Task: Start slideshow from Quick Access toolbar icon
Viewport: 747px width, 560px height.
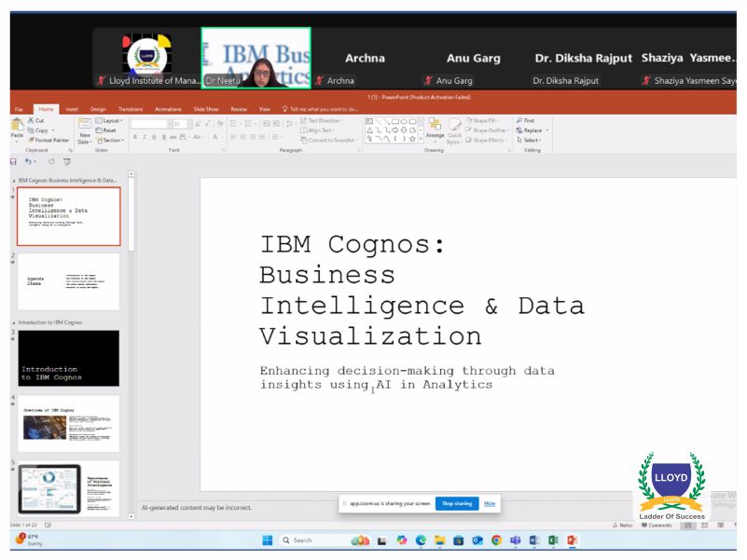Action: [67, 162]
